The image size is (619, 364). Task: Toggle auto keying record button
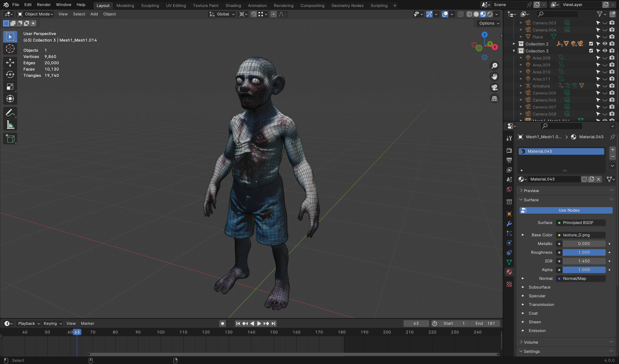click(222, 323)
